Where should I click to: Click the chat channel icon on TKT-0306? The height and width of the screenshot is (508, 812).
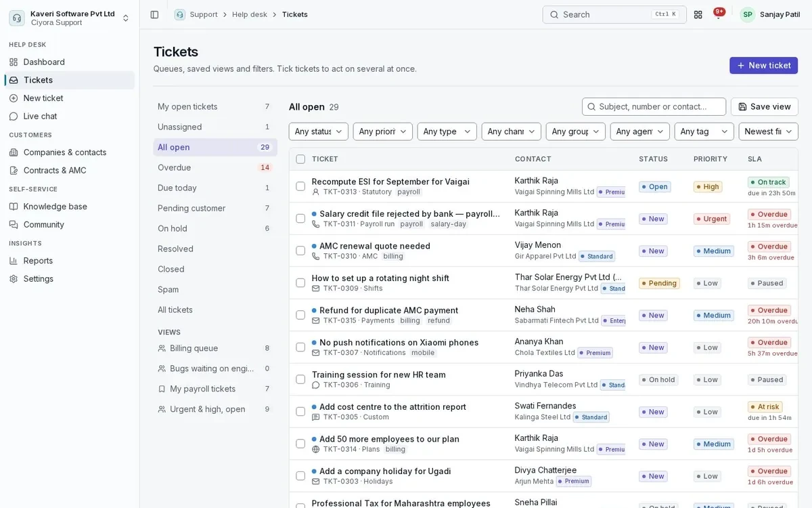click(316, 385)
